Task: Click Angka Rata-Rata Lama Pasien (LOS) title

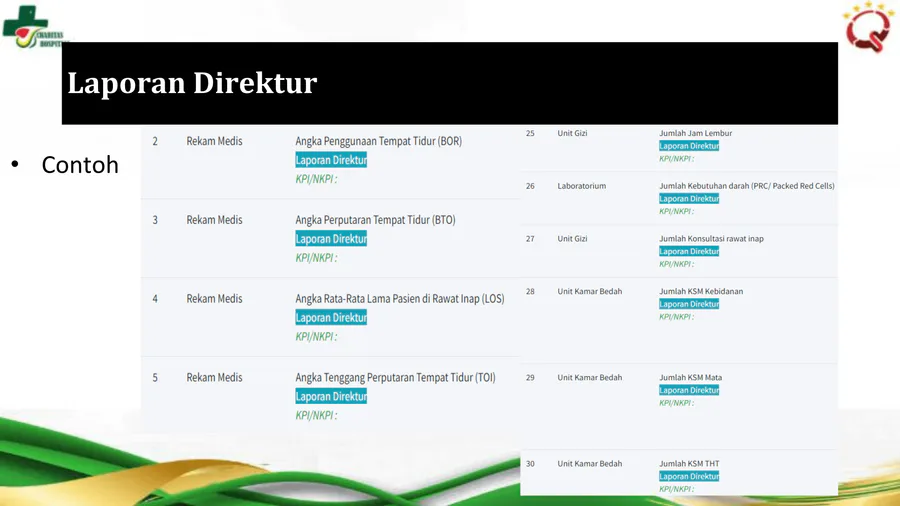Action: click(x=399, y=299)
